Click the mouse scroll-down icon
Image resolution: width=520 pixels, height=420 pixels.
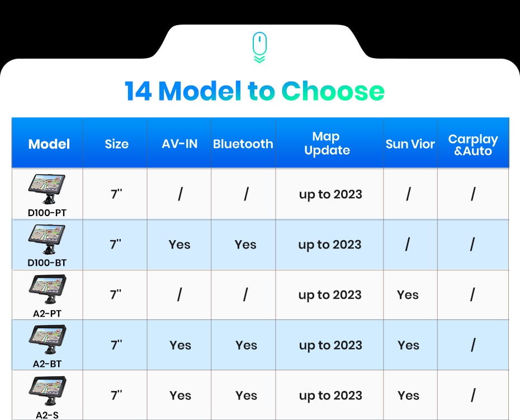coord(259,47)
